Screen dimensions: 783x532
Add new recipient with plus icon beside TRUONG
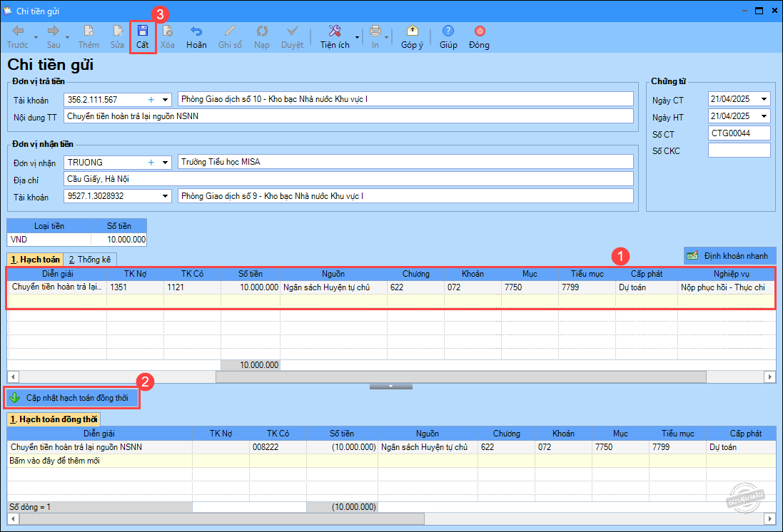(151, 163)
